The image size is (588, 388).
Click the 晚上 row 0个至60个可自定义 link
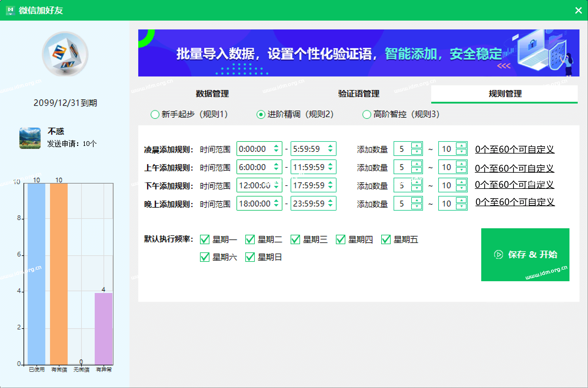click(515, 202)
